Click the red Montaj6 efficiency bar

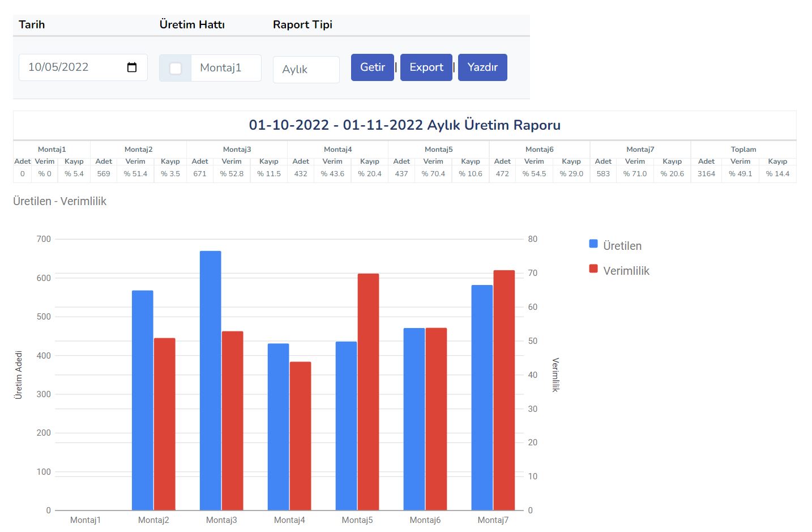pyautogui.click(x=436, y=419)
